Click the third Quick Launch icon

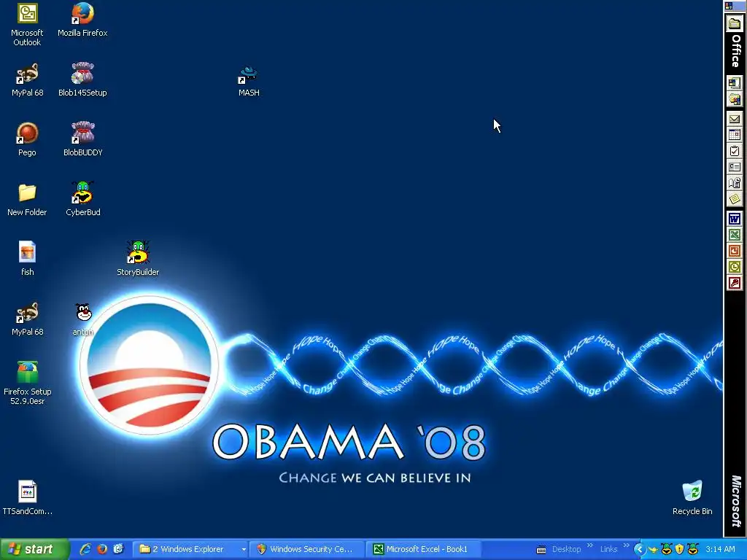click(x=118, y=549)
